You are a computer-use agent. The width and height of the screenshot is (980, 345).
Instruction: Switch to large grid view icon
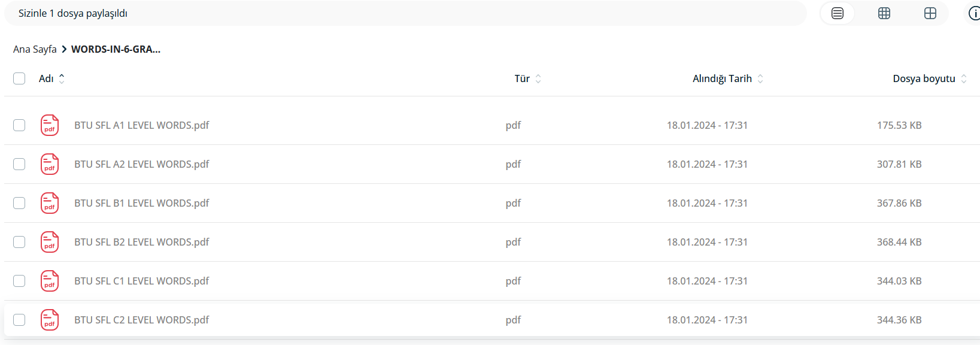[930, 13]
